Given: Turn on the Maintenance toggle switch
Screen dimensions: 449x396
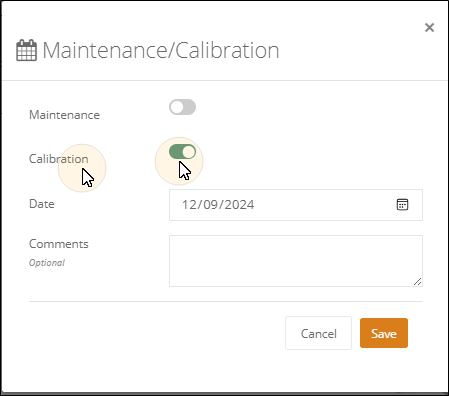Looking at the screenshot, I should point(182,107).
